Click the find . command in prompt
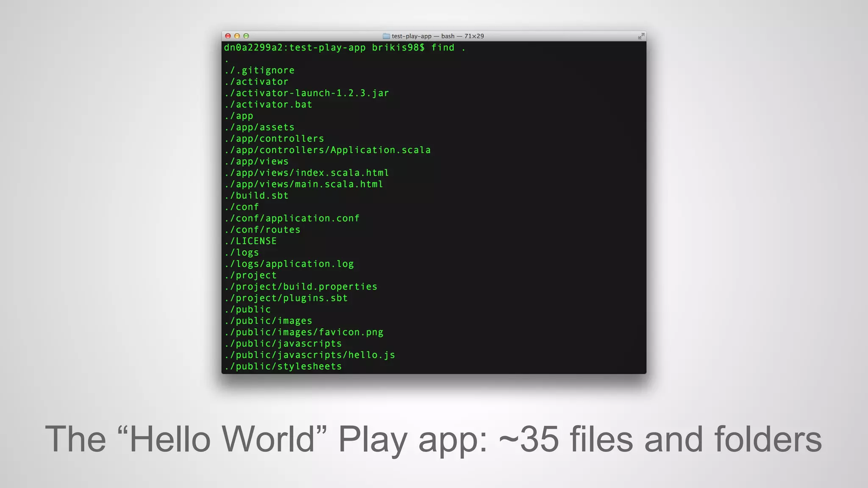 pos(448,47)
